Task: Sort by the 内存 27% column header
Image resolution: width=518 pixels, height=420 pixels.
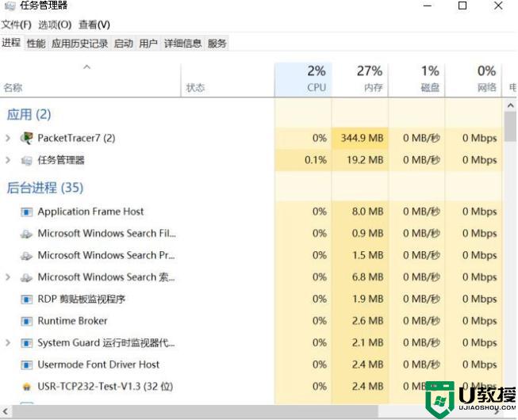Action: click(360, 80)
